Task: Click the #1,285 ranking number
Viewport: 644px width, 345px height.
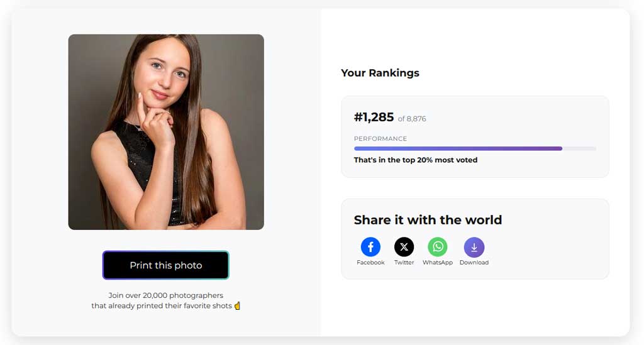Action: 374,118
